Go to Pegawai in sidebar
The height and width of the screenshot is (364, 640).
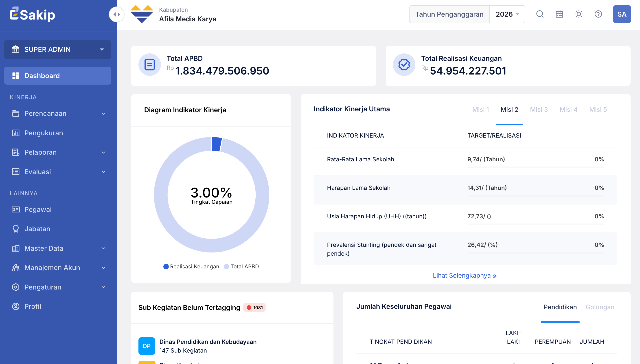tap(38, 209)
